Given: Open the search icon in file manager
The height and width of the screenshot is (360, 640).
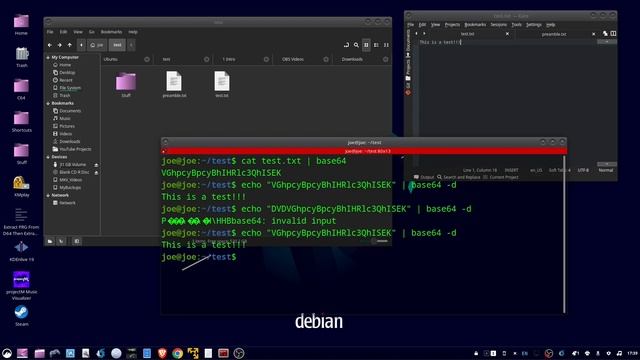Looking at the screenshot, I should (x=356, y=45).
